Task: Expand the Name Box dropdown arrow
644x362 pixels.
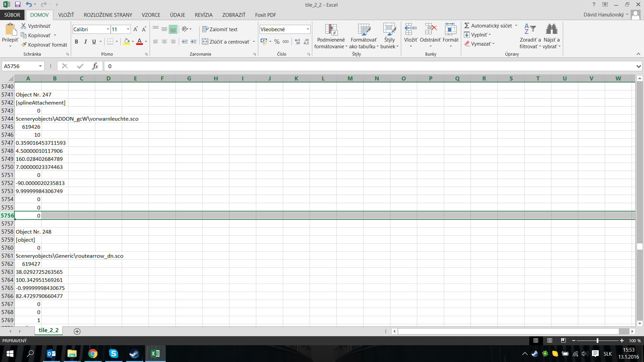Action: [40, 66]
